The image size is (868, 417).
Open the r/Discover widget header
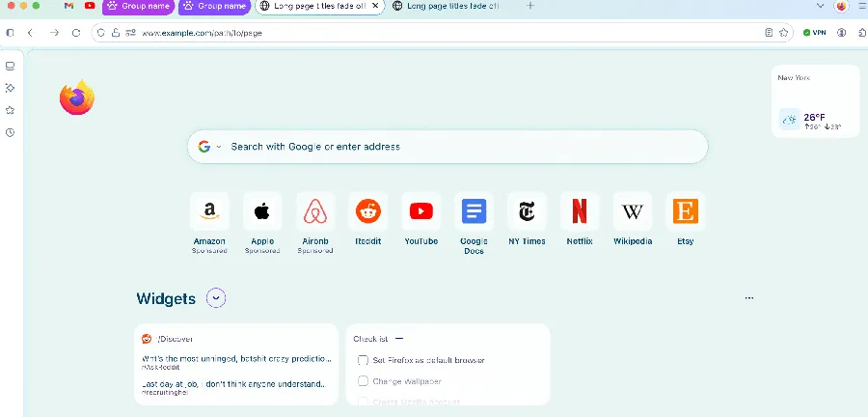[x=168, y=339]
